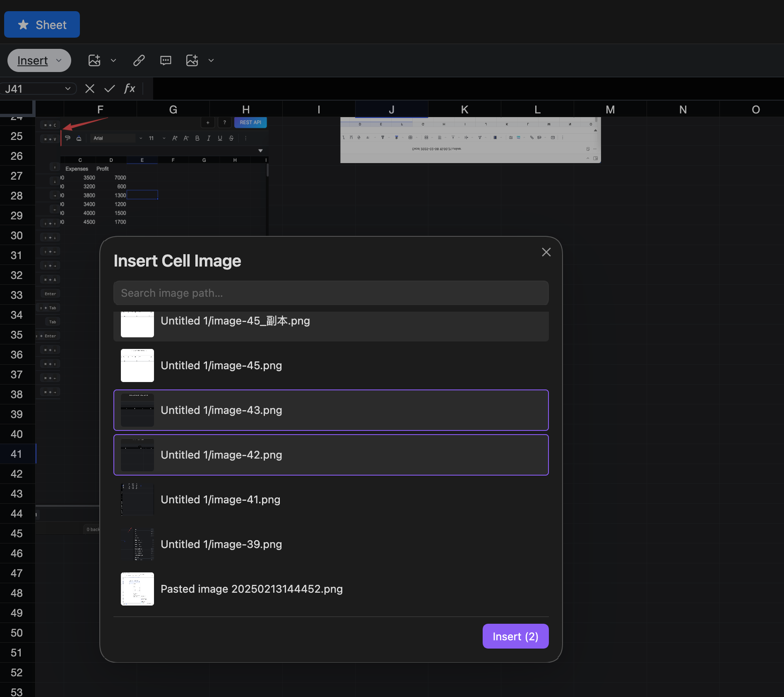784x697 pixels.
Task: Select column header G
Action: [173, 110]
